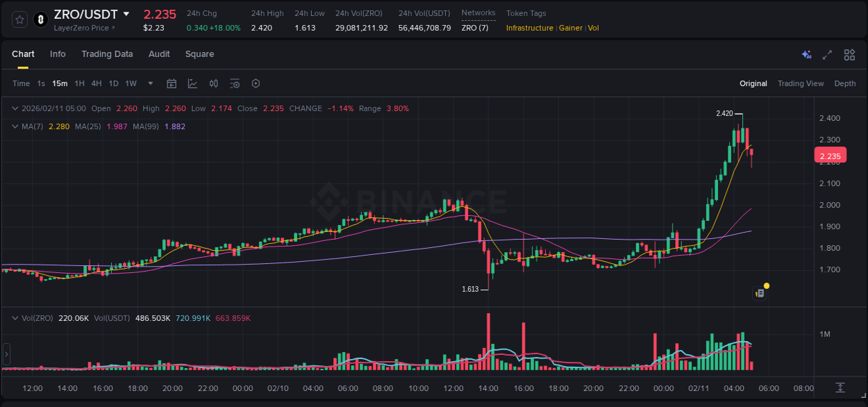Viewport: 868px width, 407px height.
Task: Switch the chart to Trading View mode
Action: click(x=801, y=83)
